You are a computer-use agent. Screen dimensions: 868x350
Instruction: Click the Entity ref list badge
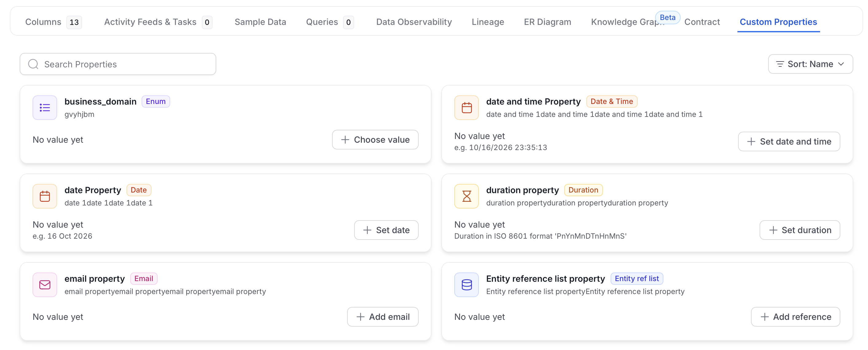point(636,278)
